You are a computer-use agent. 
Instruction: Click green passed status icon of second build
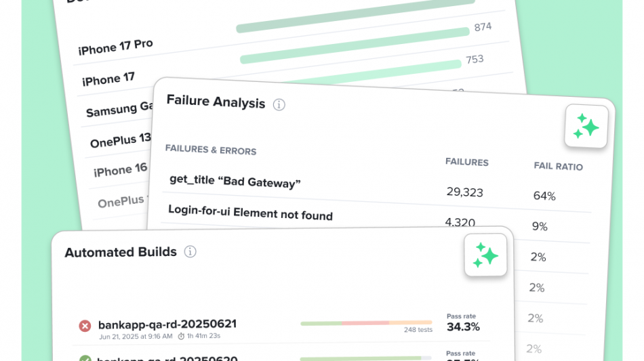click(85, 359)
